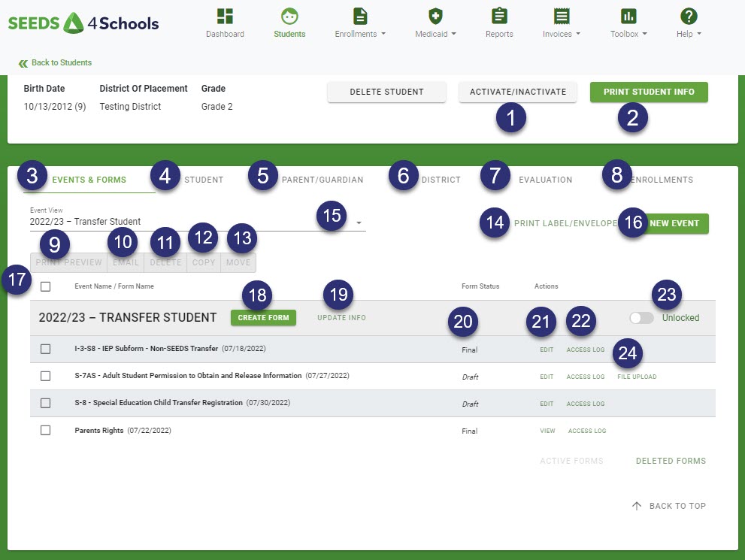Switch to the Student tab
Viewport: 745px width, 560px height.
pyautogui.click(x=204, y=180)
